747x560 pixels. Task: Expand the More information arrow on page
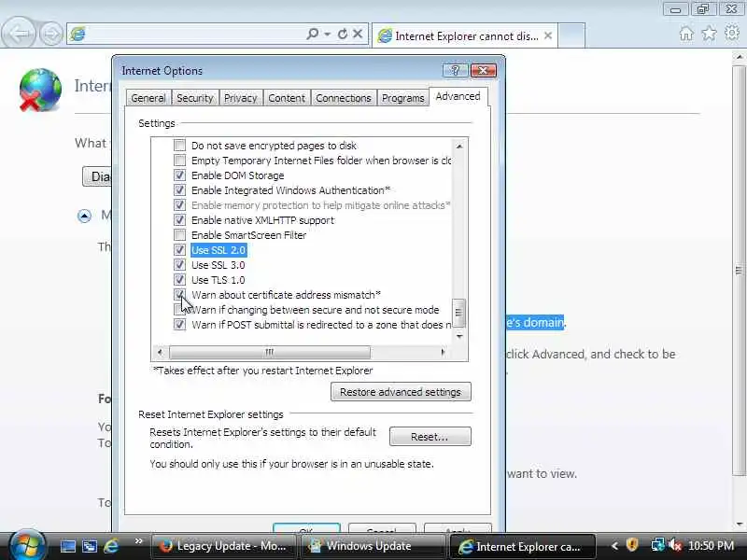[84, 217]
